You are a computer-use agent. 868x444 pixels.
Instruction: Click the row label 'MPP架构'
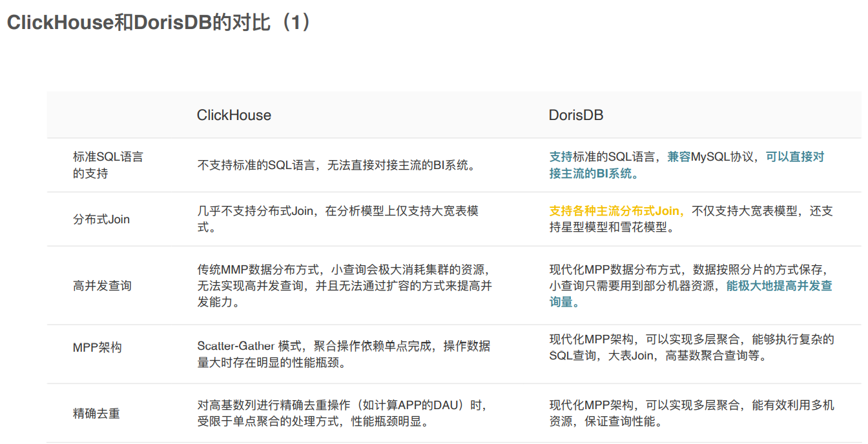pos(98,347)
